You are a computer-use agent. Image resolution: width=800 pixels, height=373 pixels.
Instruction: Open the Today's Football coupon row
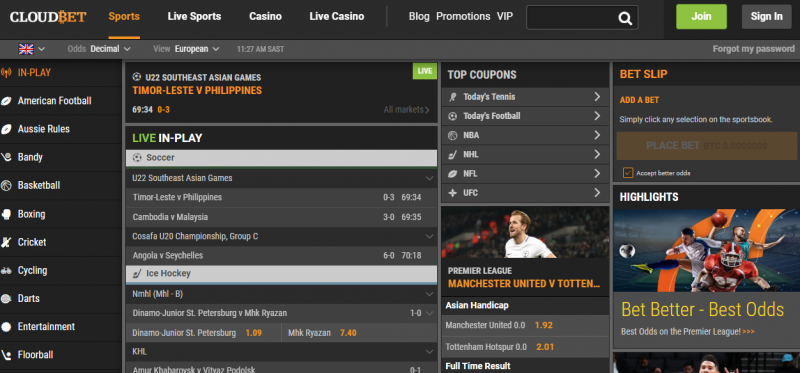(x=525, y=116)
